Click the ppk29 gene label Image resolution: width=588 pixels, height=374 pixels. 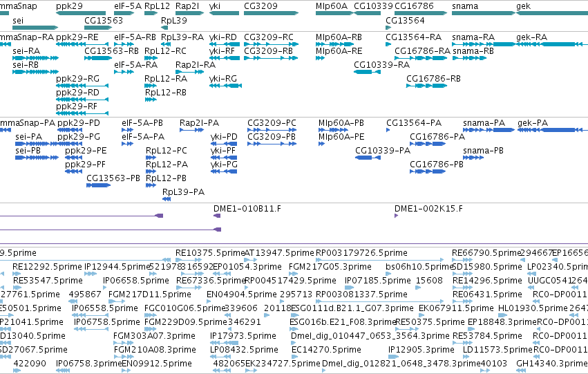[x=69, y=6]
